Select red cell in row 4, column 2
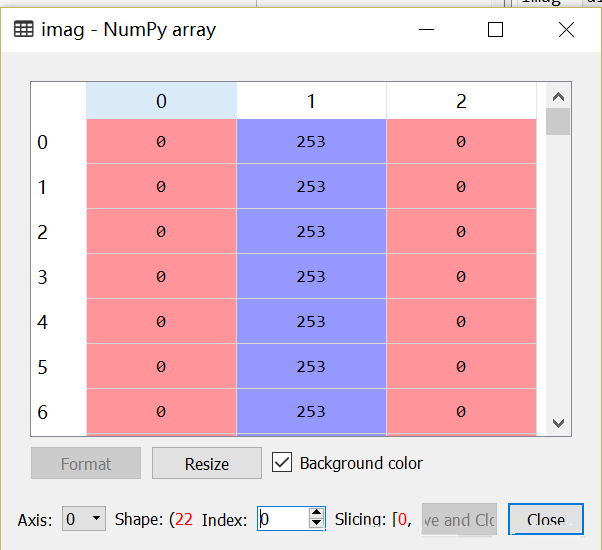602x550 pixels. point(461,322)
